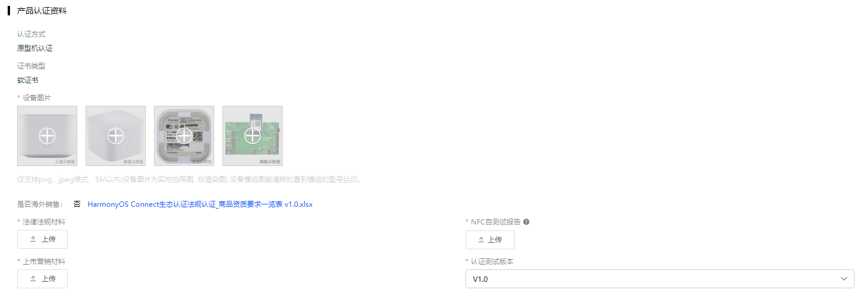This screenshot has height=293, width=868.
Task: Select the 正面示例图 device thumbnail
Action: (47, 136)
